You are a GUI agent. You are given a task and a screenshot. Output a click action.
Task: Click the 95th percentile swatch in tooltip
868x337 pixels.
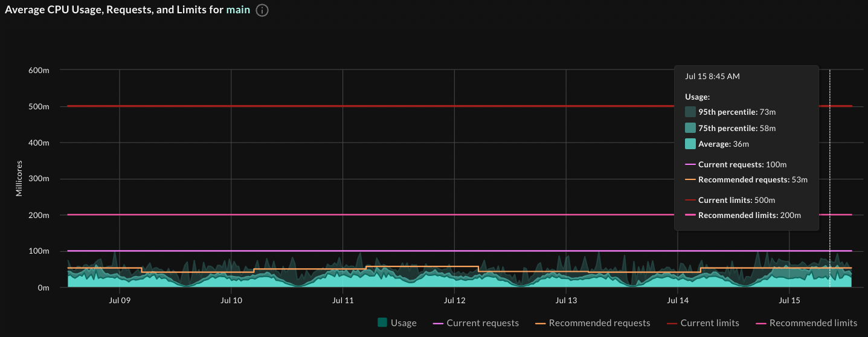pos(690,112)
